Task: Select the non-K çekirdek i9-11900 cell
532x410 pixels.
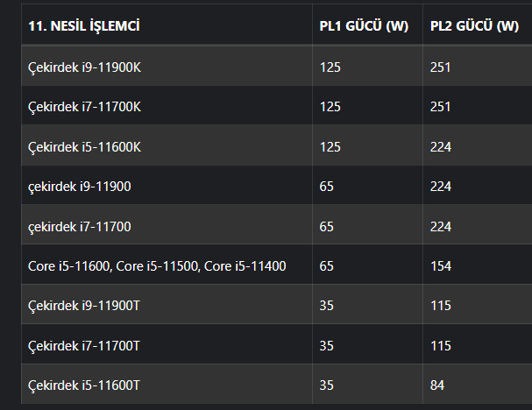Action: click(x=80, y=186)
